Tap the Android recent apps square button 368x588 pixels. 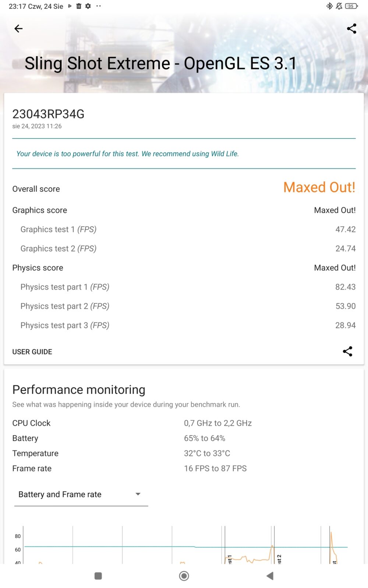[x=98, y=576]
